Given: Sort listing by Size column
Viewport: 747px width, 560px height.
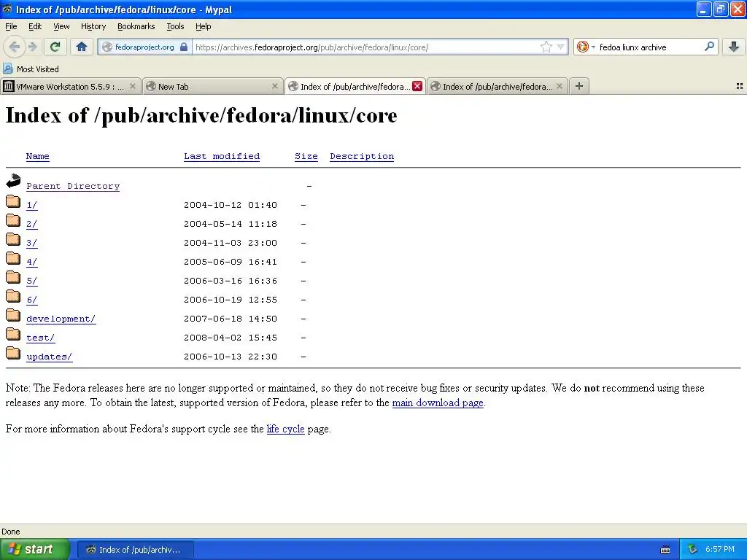Looking at the screenshot, I should pyautogui.click(x=306, y=156).
